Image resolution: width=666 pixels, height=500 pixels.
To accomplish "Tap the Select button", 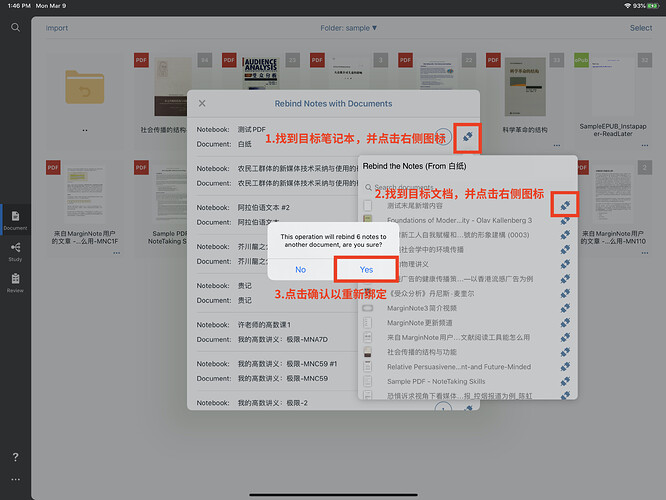I will pyautogui.click(x=641, y=28).
